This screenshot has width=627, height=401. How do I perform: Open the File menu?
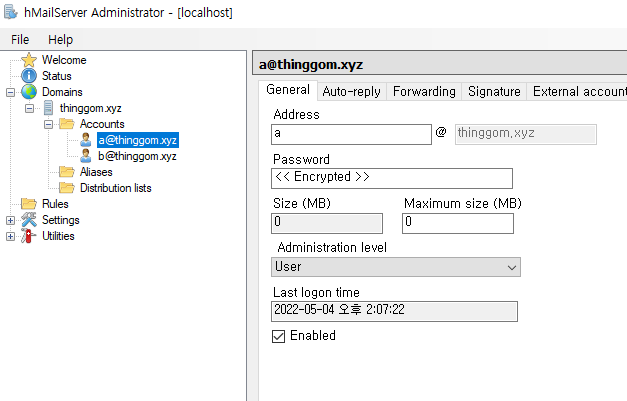[x=20, y=40]
